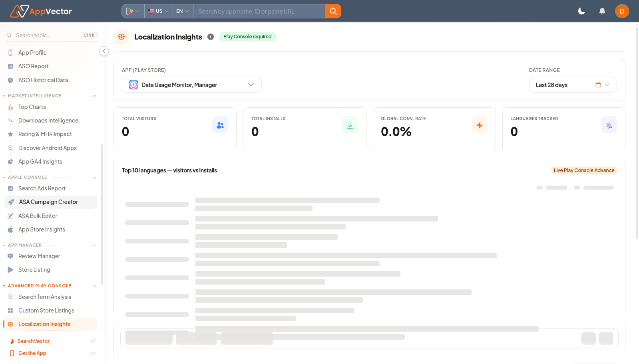
Task: Open Review Manager
Action: pyautogui.click(x=50, y=256)
